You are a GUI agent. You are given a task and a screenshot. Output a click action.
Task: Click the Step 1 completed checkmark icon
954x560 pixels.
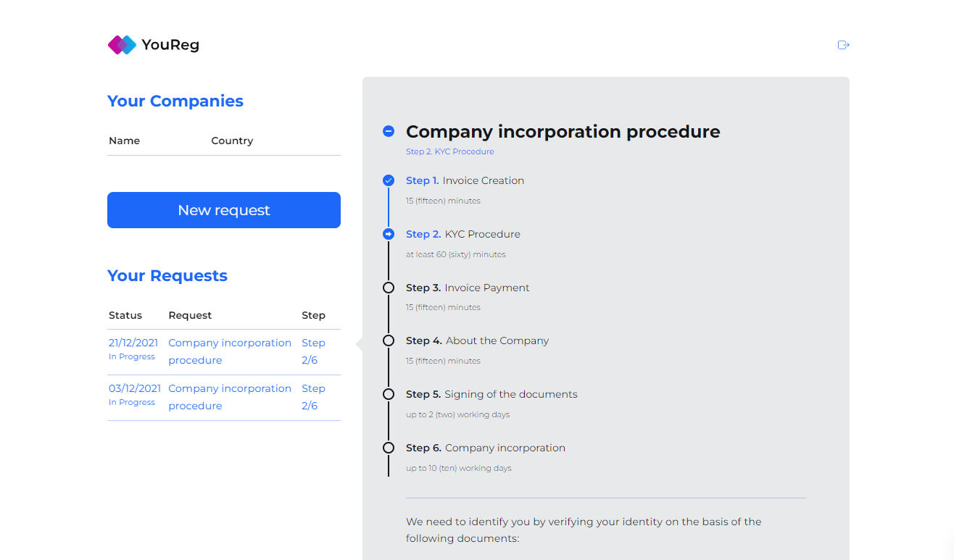389,180
